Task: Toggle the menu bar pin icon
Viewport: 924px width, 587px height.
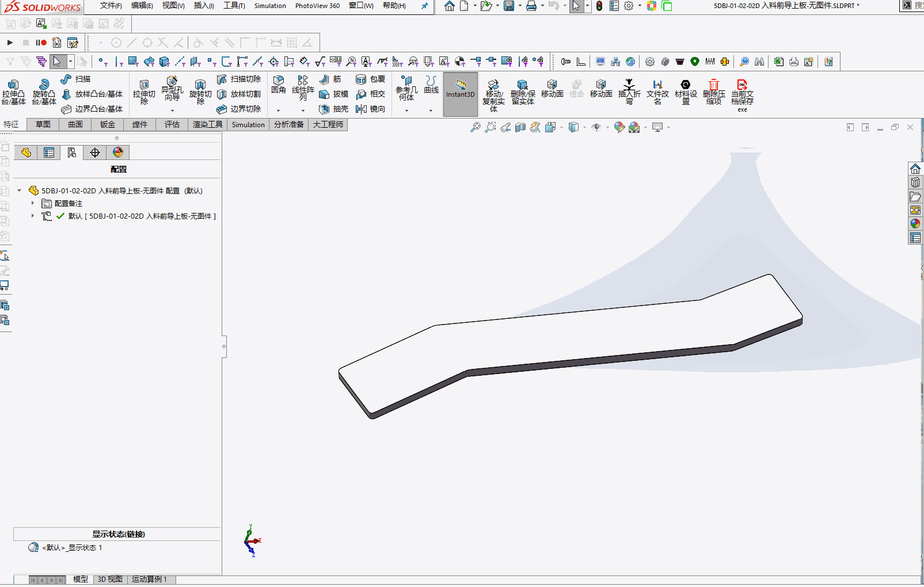Action: coord(425,6)
